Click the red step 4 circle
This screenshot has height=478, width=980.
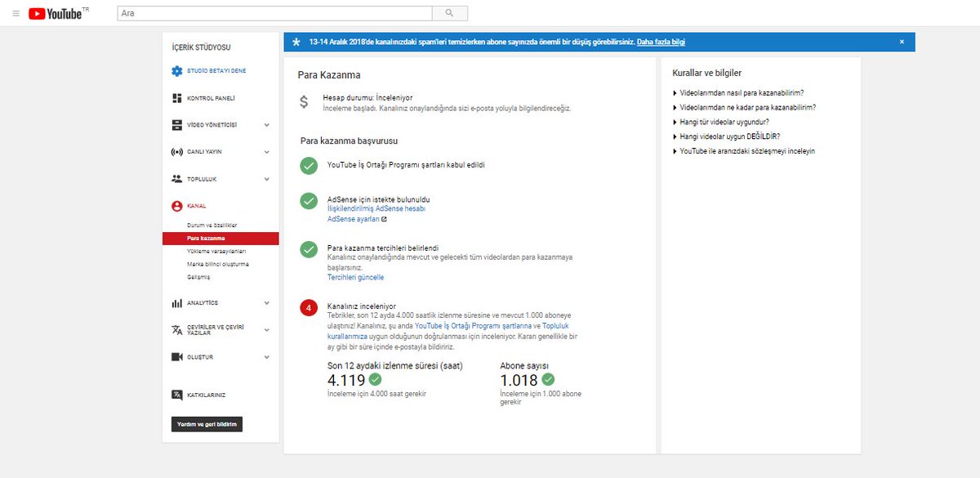tap(309, 308)
